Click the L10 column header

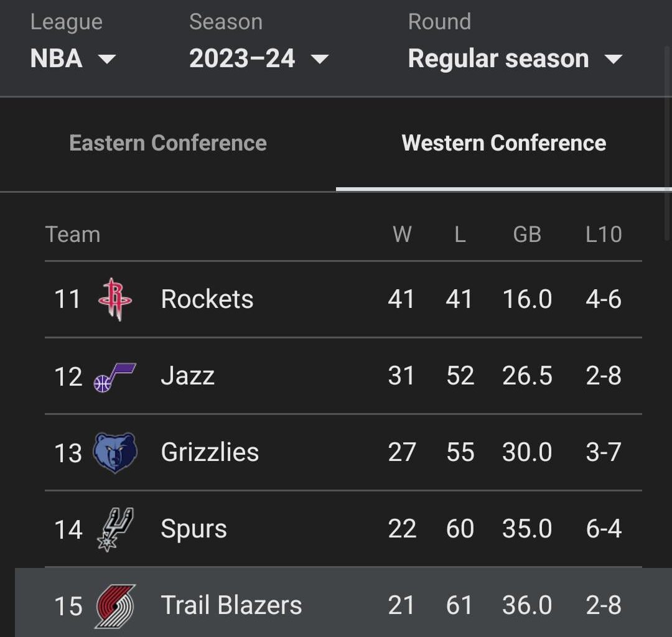tap(603, 235)
